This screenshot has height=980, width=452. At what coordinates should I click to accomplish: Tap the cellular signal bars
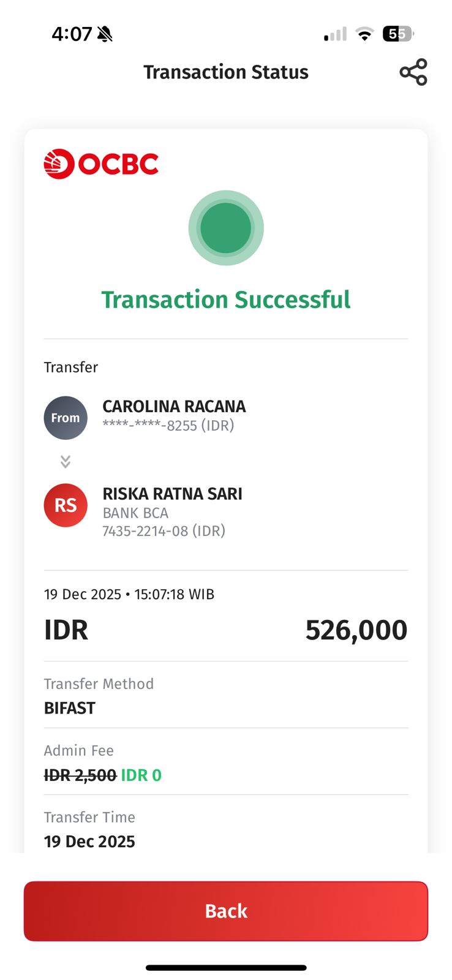[x=335, y=34]
